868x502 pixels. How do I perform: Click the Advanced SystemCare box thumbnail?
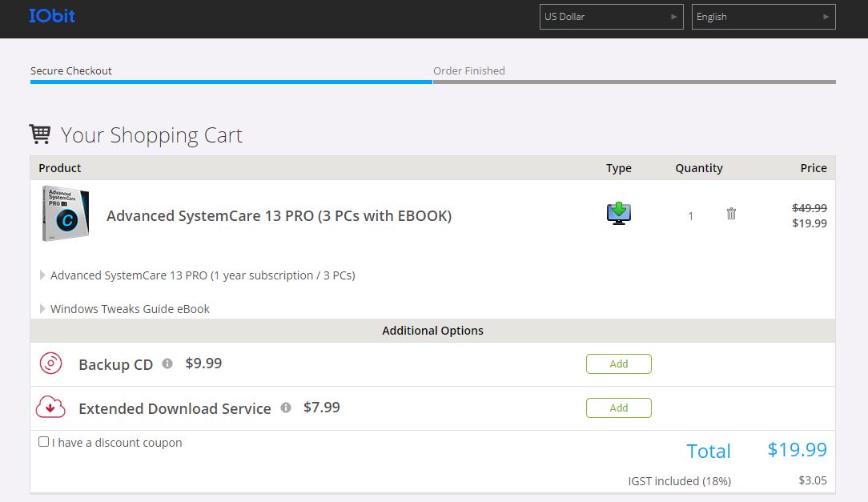66,213
